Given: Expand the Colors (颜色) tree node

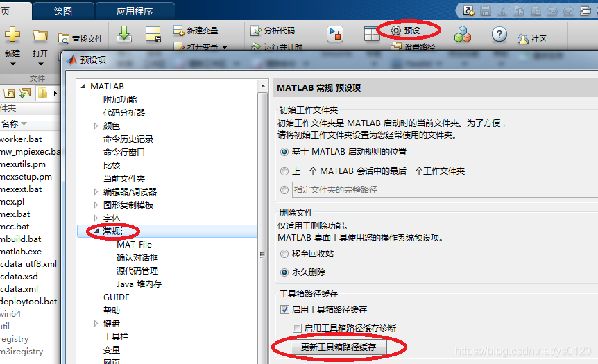Looking at the screenshot, I should [96, 125].
